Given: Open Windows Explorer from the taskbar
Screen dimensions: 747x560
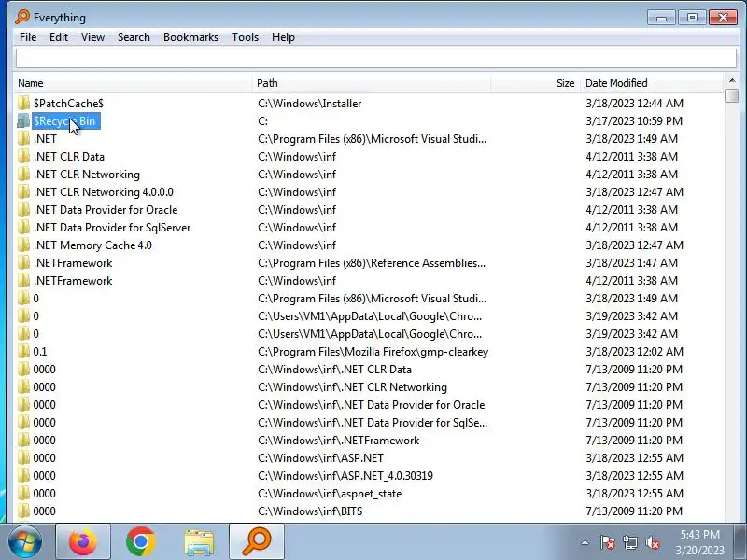Looking at the screenshot, I should 199,541.
